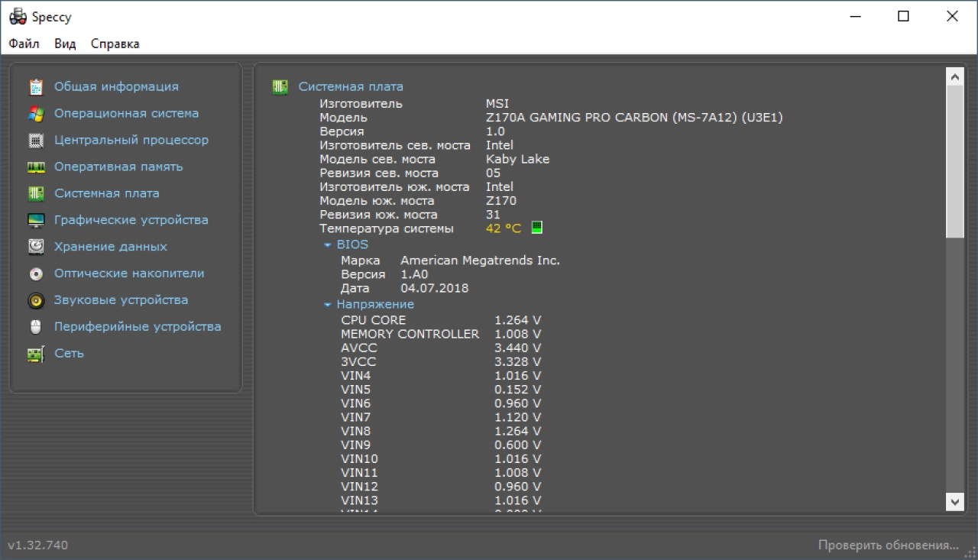Open the Справка menu

[x=115, y=44]
